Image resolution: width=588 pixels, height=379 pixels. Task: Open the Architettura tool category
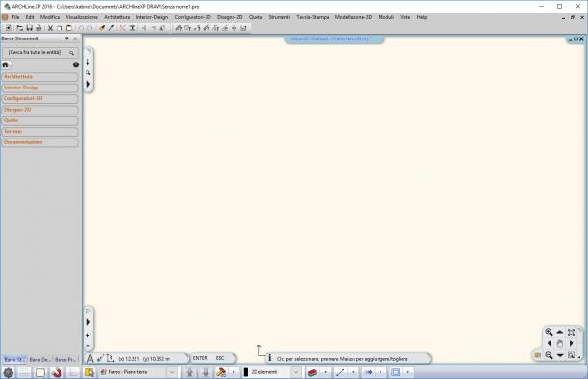point(39,77)
